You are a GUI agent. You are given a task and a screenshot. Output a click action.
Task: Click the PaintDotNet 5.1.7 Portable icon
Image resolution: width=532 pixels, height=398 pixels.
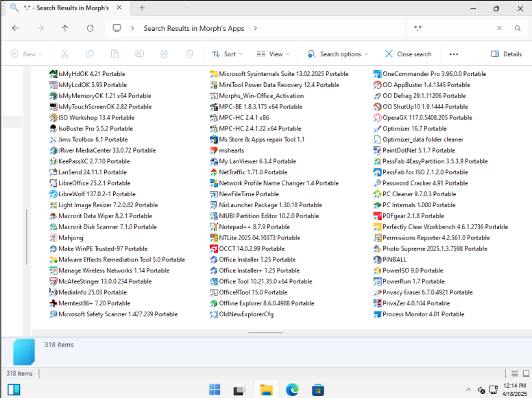tap(377, 150)
